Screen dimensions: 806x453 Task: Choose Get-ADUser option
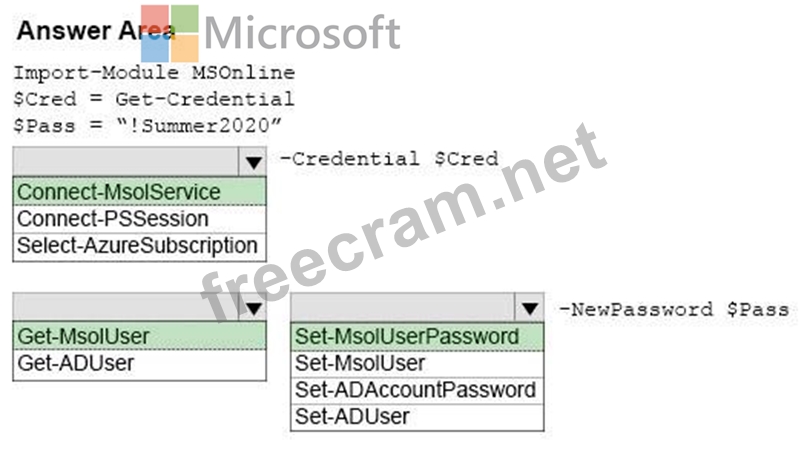point(139,364)
